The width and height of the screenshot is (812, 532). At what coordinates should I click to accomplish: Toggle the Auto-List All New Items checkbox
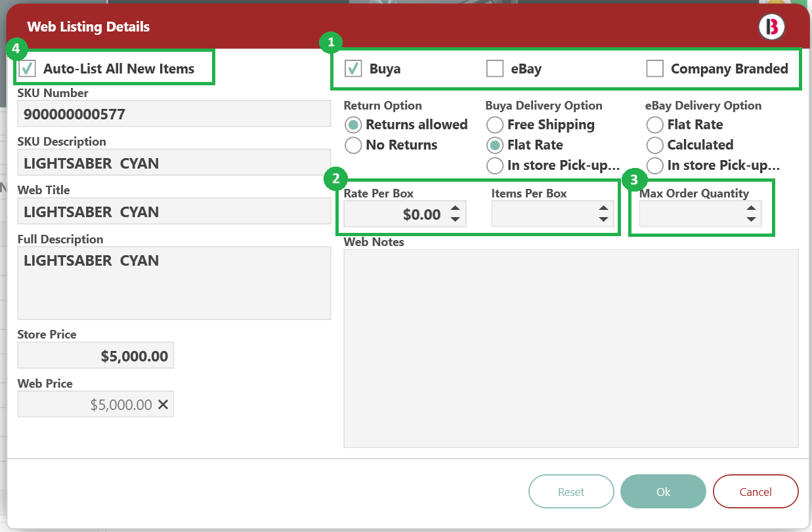point(28,68)
